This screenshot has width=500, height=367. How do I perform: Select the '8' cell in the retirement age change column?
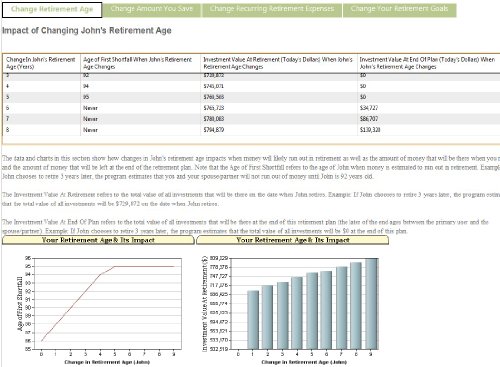point(42,130)
